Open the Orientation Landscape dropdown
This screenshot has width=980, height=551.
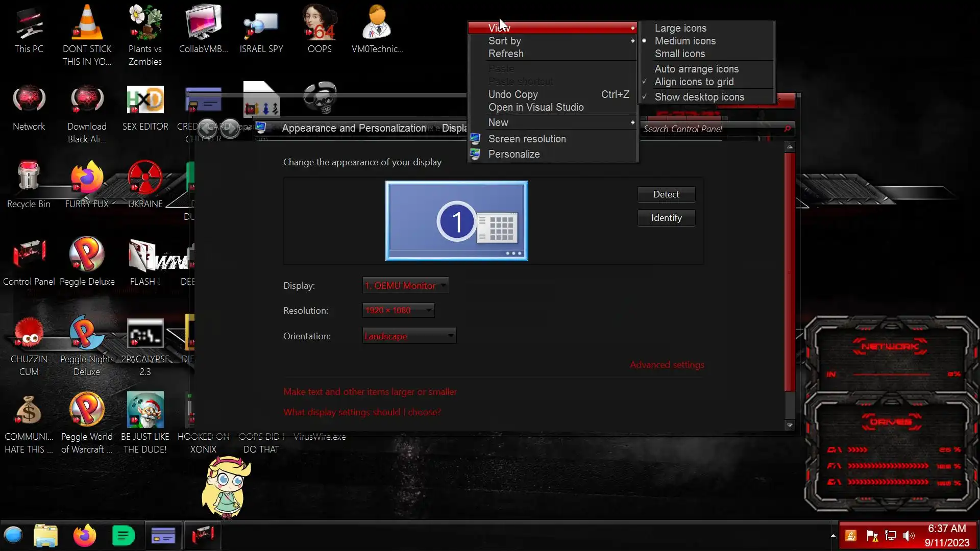click(x=409, y=336)
